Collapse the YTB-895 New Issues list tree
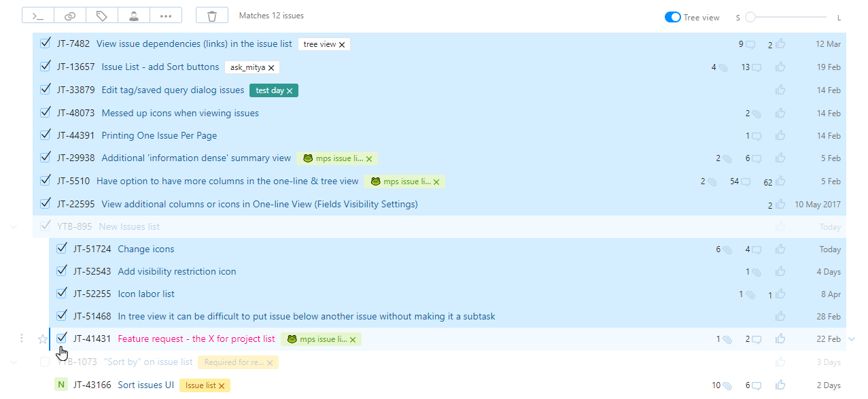 click(x=14, y=226)
